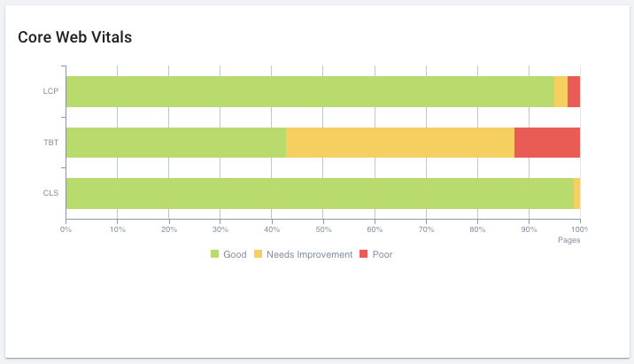
Task: Click the green LCP Good bar segment
Action: (310, 91)
